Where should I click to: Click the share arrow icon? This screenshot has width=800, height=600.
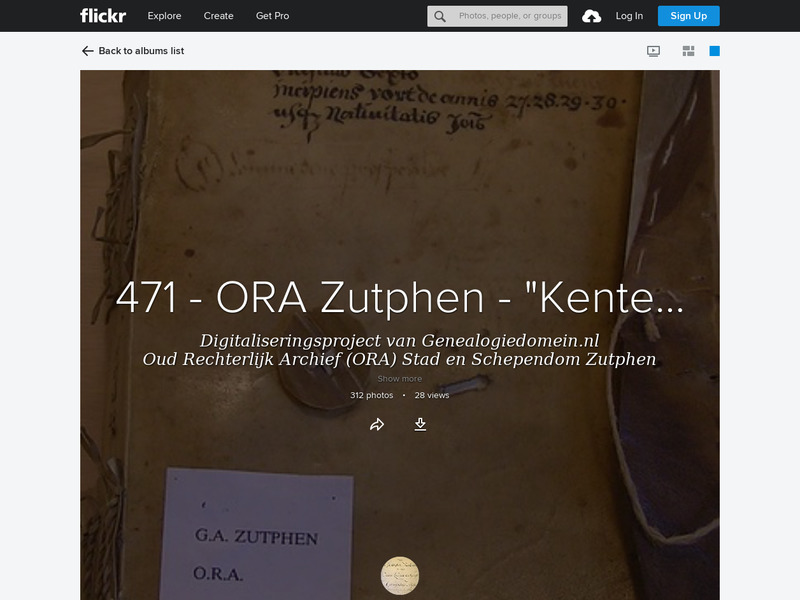[x=376, y=424]
